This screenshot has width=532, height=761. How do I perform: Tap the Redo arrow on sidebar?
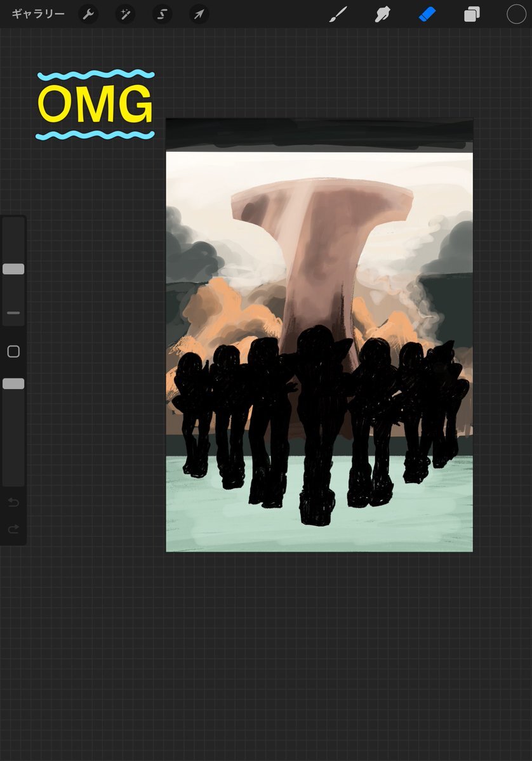click(13, 529)
